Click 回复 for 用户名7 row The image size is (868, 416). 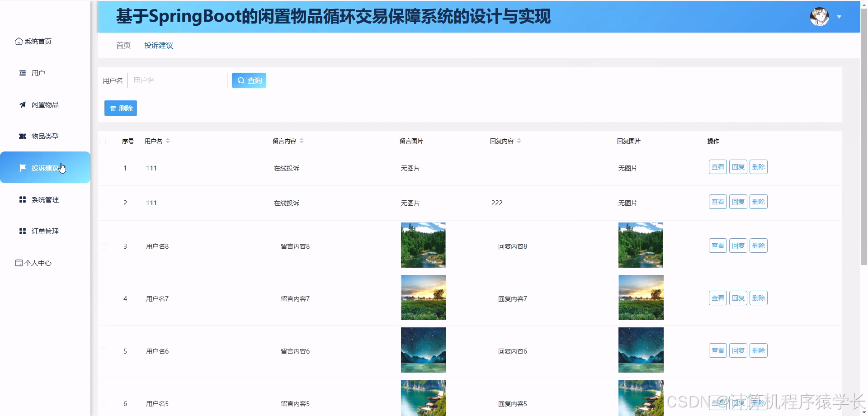point(738,298)
